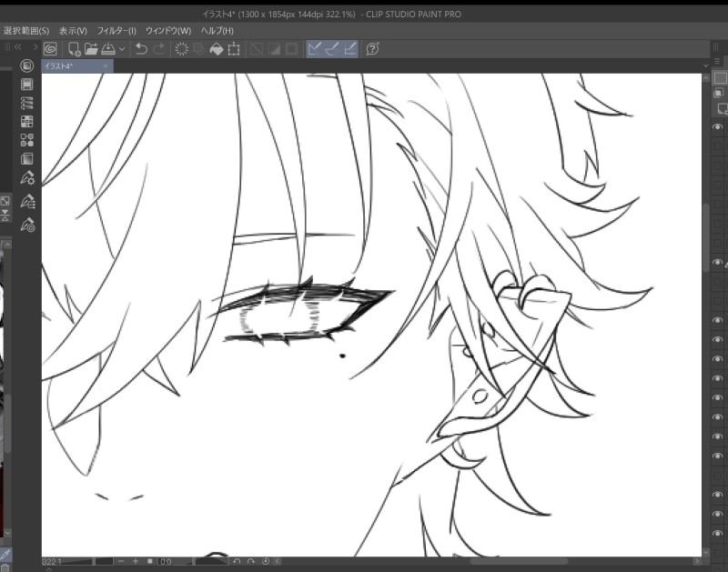This screenshot has width=728, height=572.
Task: Click the diagonal-arrows expand icon on left panel
Action: pyautogui.click(x=5, y=201)
